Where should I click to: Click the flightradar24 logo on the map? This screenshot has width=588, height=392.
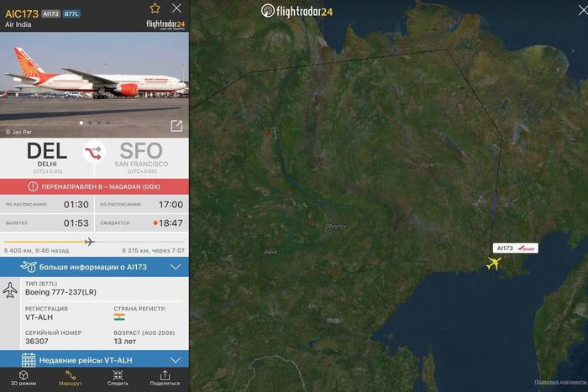[x=297, y=11]
